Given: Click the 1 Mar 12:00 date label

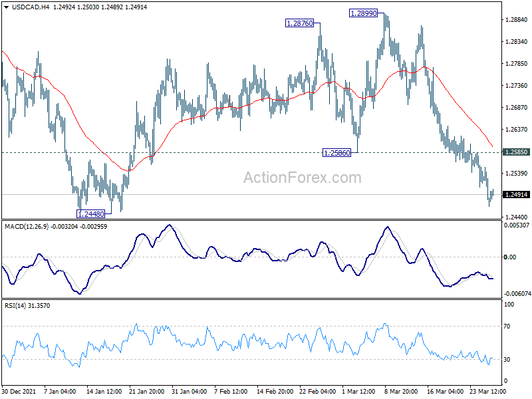Looking at the screenshot, I should (359, 392).
